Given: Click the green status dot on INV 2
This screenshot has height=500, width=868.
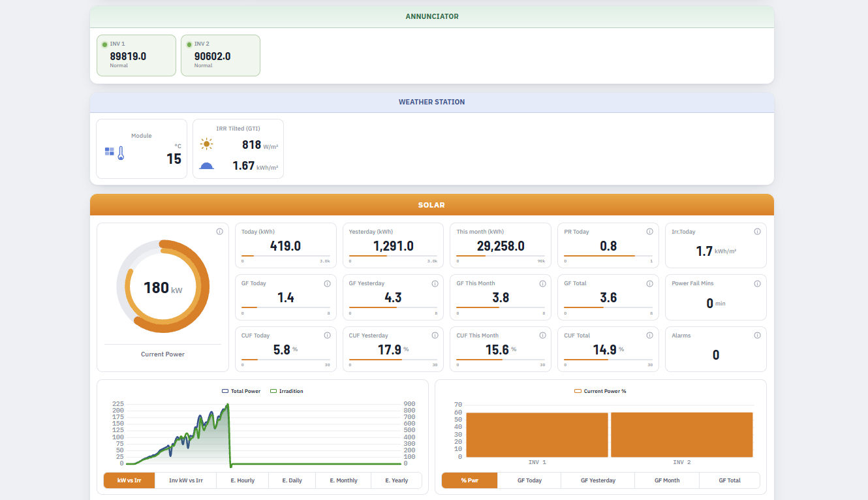Looking at the screenshot, I should [x=189, y=44].
